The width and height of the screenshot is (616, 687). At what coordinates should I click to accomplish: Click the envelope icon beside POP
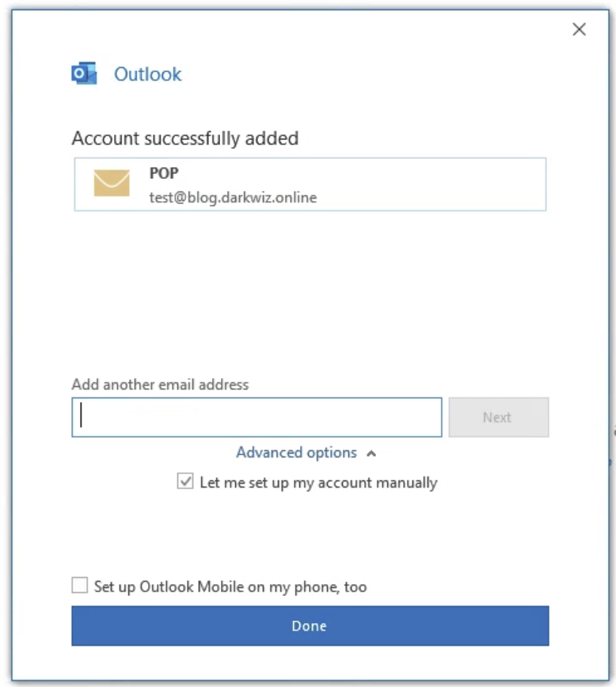(112, 183)
